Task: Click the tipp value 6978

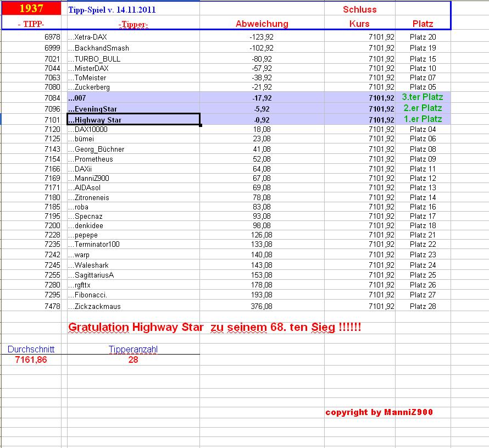Action: coord(52,37)
